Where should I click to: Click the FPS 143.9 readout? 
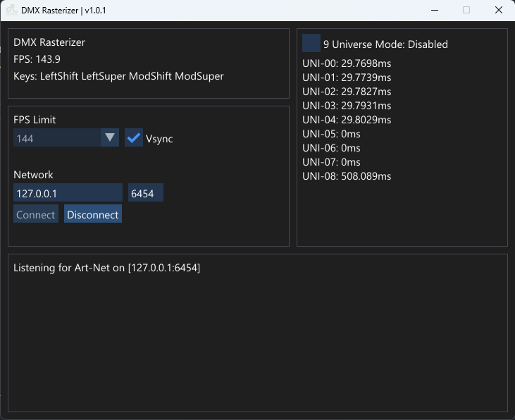coord(37,59)
